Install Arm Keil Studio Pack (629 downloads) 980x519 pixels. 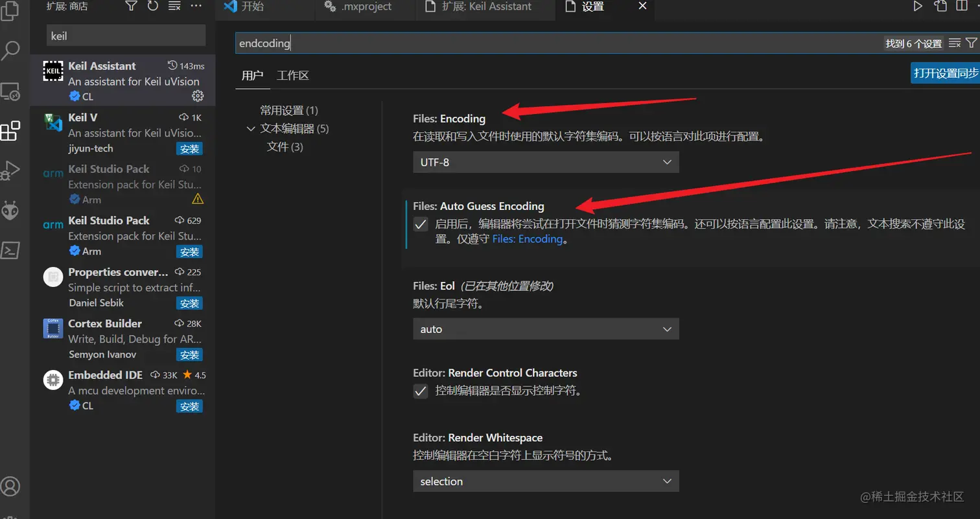click(189, 251)
